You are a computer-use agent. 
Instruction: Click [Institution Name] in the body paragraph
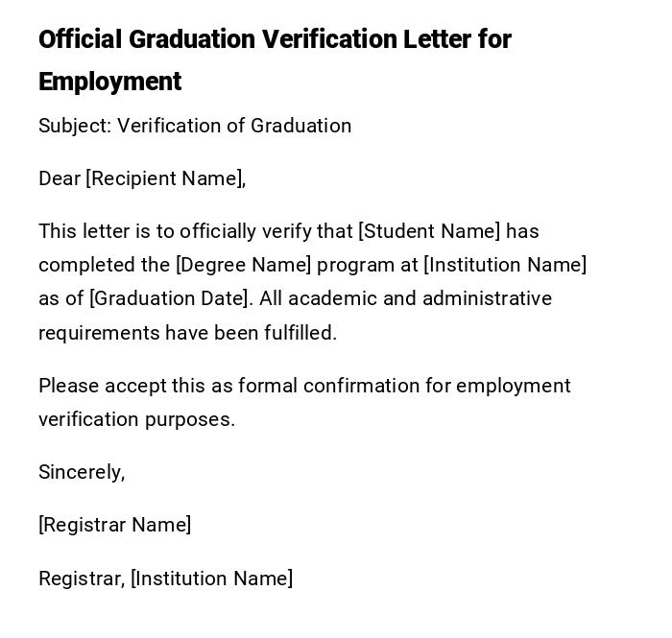[x=505, y=265]
